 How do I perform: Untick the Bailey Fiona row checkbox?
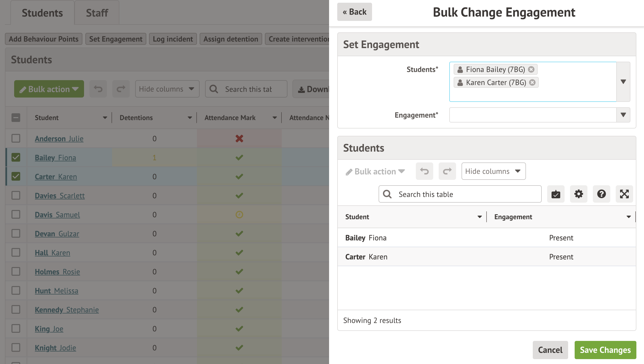click(16, 158)
